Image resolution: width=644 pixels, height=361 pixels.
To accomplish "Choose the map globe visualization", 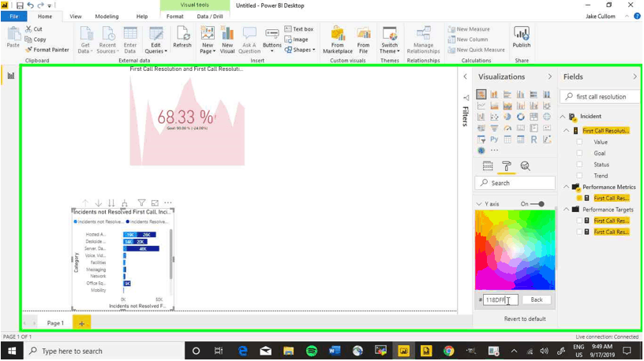I will point(547,117).
